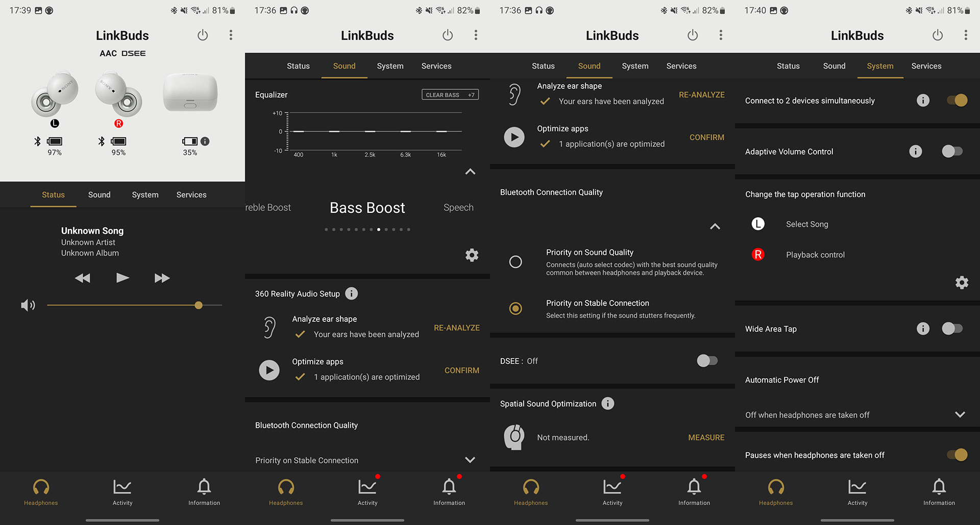View Wide Area Tap info icon
The height and width of the screenshot is (525, 980).
point(923,329)
